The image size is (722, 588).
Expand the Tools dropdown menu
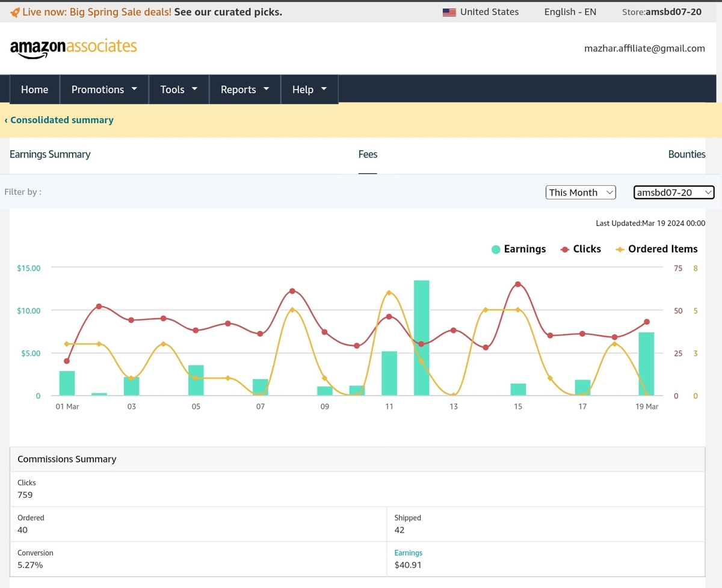pyautogui.click(x=179, y=90)
